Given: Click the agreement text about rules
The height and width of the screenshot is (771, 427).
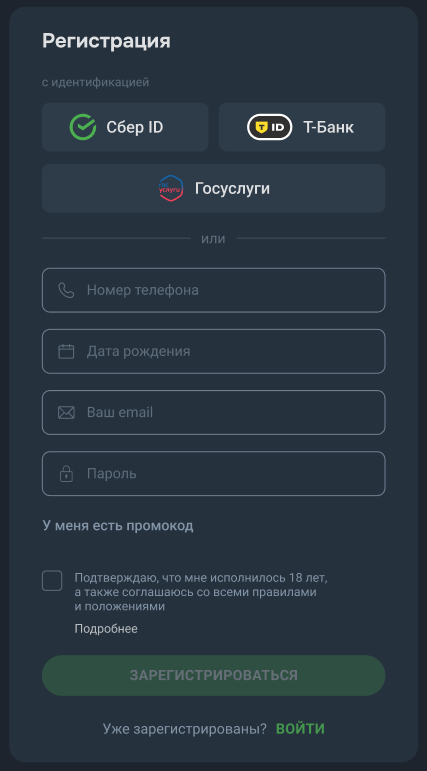Looking at the screenshot, I should point(201,592).
